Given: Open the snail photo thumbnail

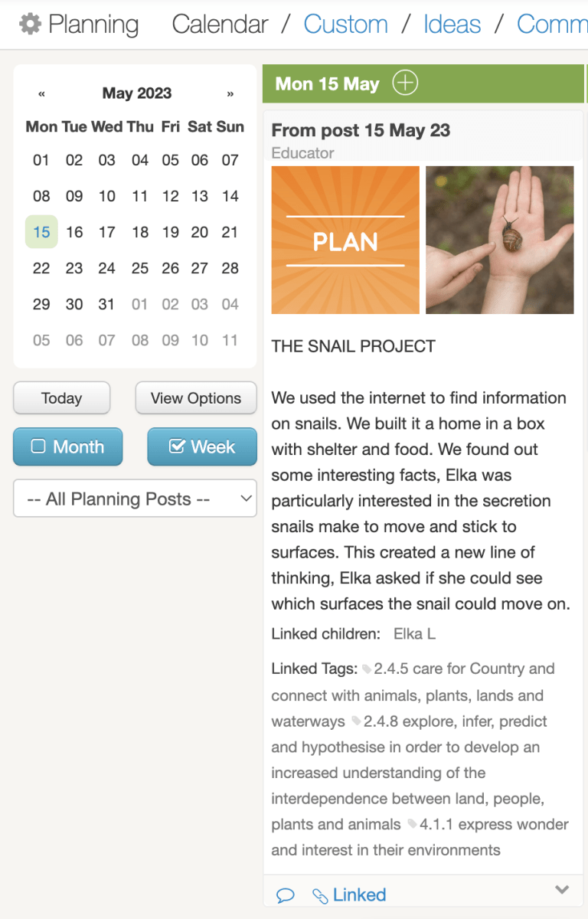Looking at the screenshot, I should pos(498,240).
